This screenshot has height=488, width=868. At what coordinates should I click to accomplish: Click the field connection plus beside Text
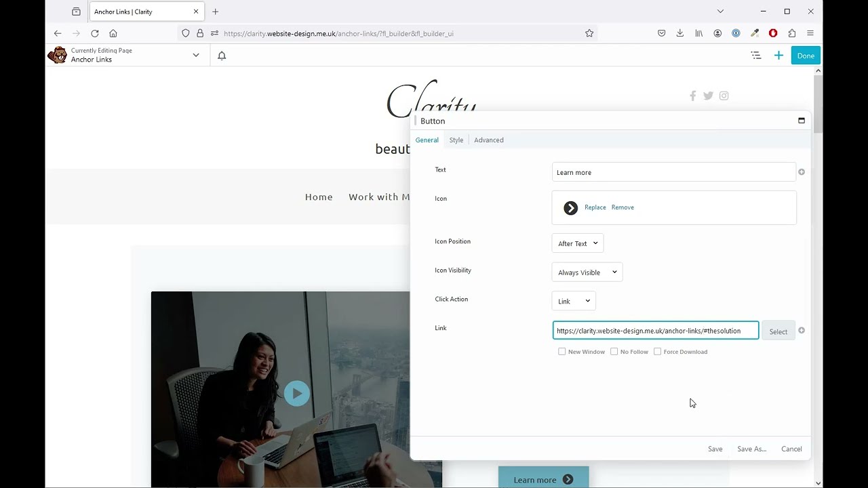[x=802, y=172]
